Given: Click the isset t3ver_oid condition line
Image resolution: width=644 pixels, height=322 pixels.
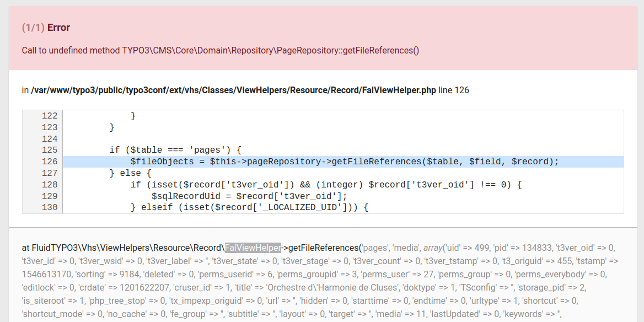Looking at the screenshot, I should 325,185.
